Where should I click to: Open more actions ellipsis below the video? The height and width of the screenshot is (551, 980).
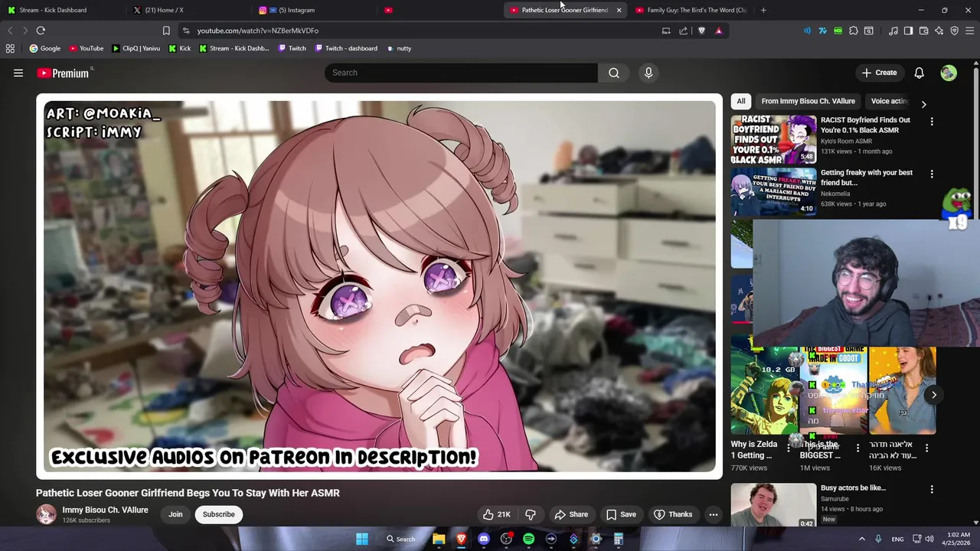tap(713, 514)
